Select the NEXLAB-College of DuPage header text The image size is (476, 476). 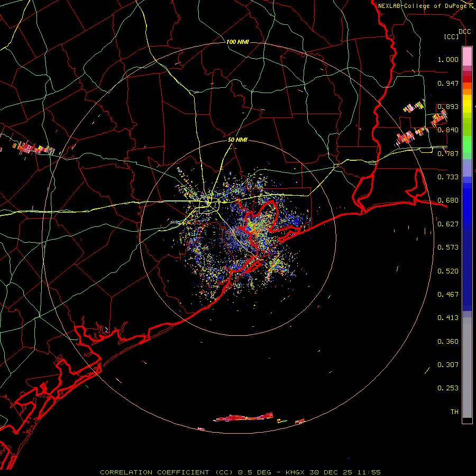(422, 6)
